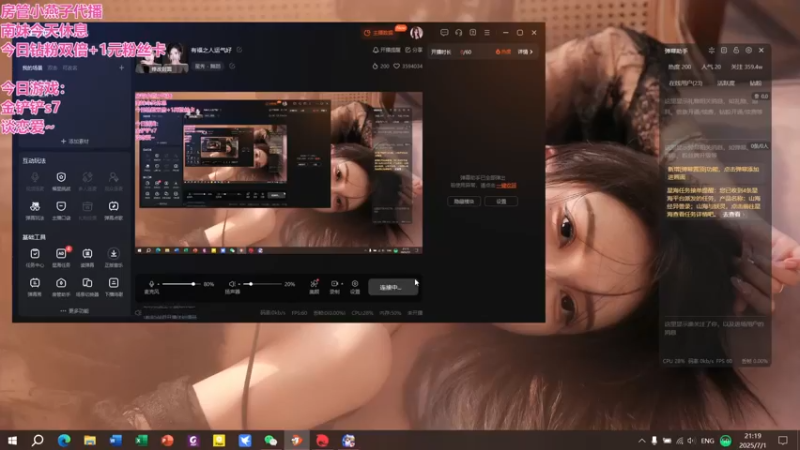Switch to the last tab in 弹幕助手

pos(755,83)
